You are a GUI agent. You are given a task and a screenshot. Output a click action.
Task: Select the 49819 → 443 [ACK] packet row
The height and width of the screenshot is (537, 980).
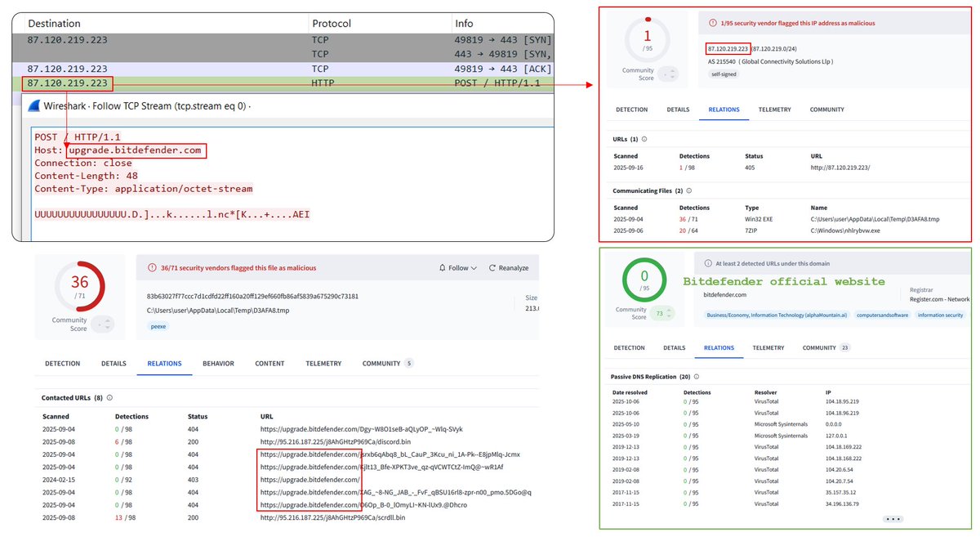pos(283,69)
